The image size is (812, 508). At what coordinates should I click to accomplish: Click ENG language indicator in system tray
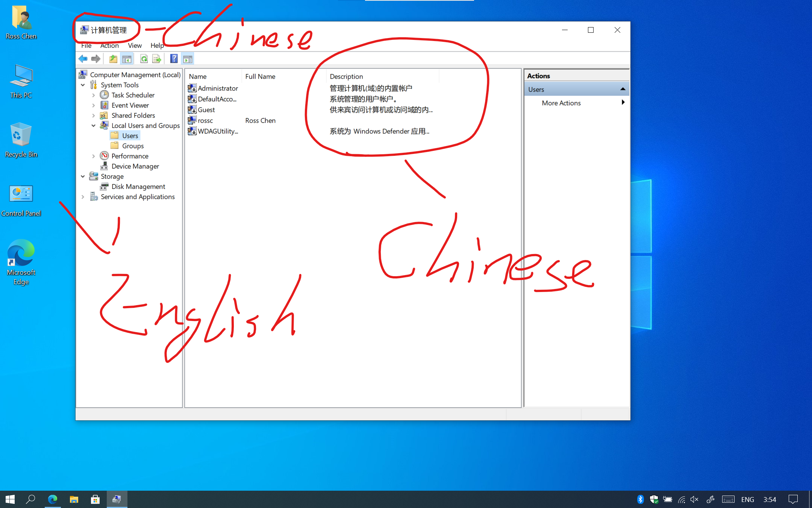pos(747,499)
